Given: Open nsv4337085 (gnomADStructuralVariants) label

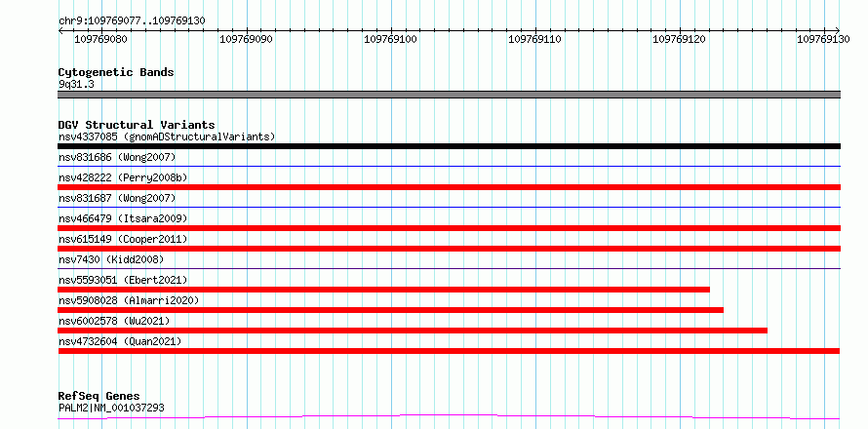Looking at the screenshot, I should [167, 136].
